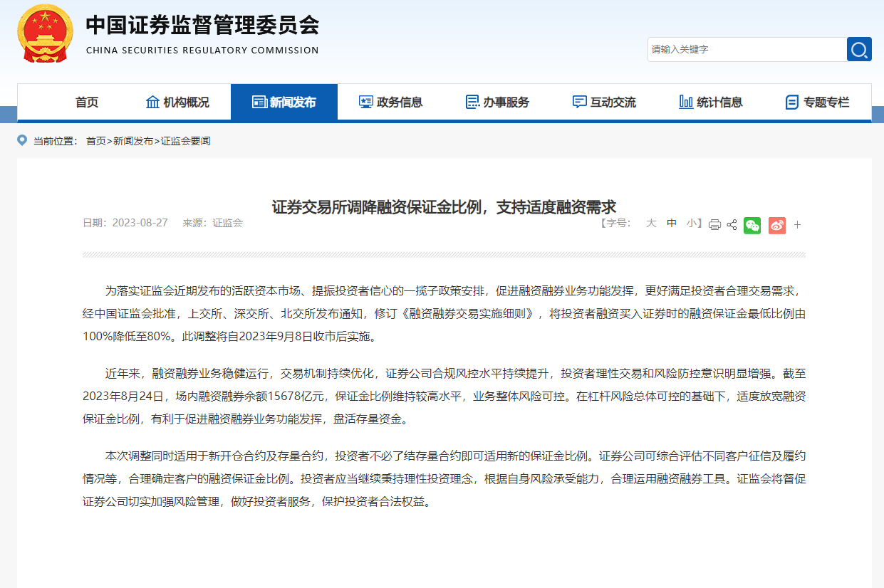Click the 办事服务 document icon
Screen dimensions: 884x588
point(472,102)
